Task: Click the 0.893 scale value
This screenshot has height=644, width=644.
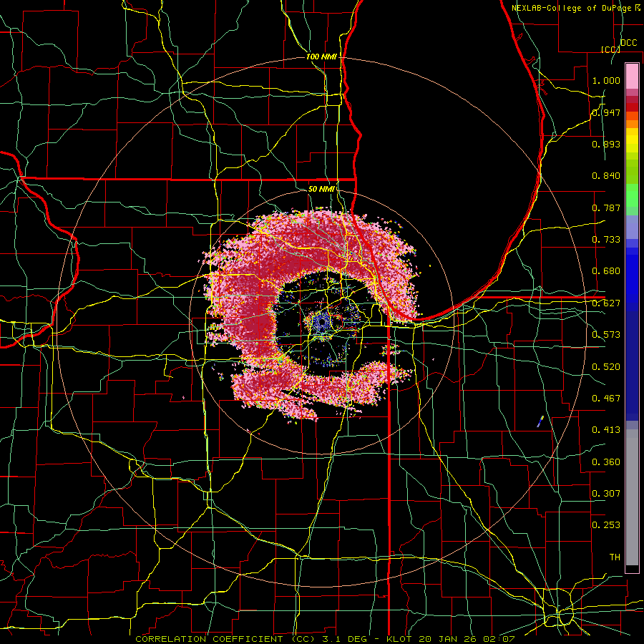Action: tap(606, 144)
